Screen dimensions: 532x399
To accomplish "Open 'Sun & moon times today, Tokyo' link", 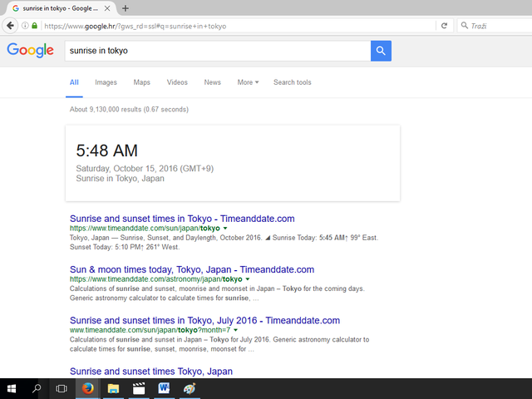I will 192,269.
